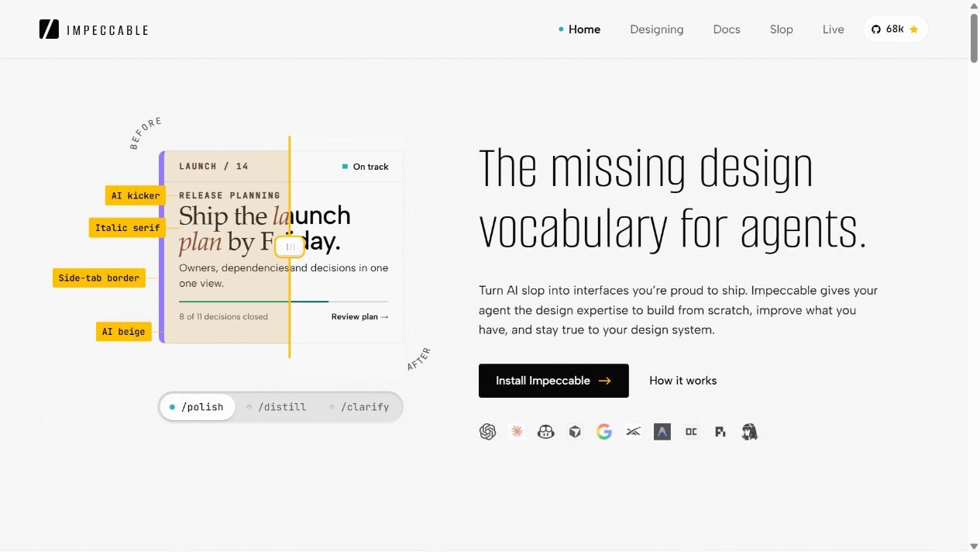This screenshot has height=552, width=980.
Task: Click the crossed-lines logo right of Google
Action: coord(633,432)
